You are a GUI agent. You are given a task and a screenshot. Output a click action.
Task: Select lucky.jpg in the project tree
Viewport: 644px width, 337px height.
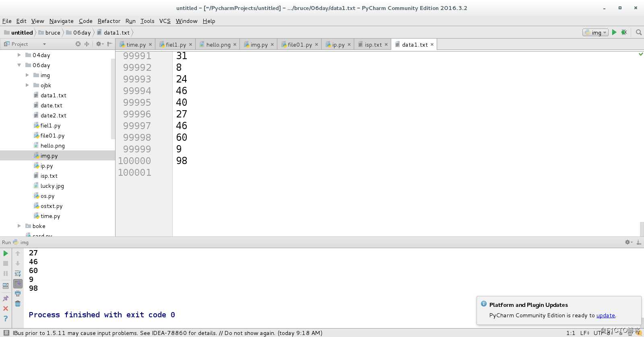tap(52, 186)
